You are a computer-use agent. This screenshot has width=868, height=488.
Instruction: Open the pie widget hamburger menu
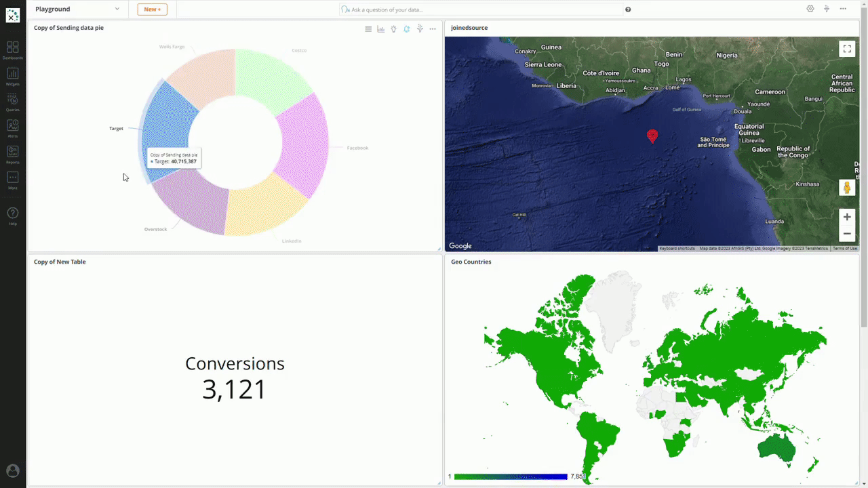click(x=368, y=29)
